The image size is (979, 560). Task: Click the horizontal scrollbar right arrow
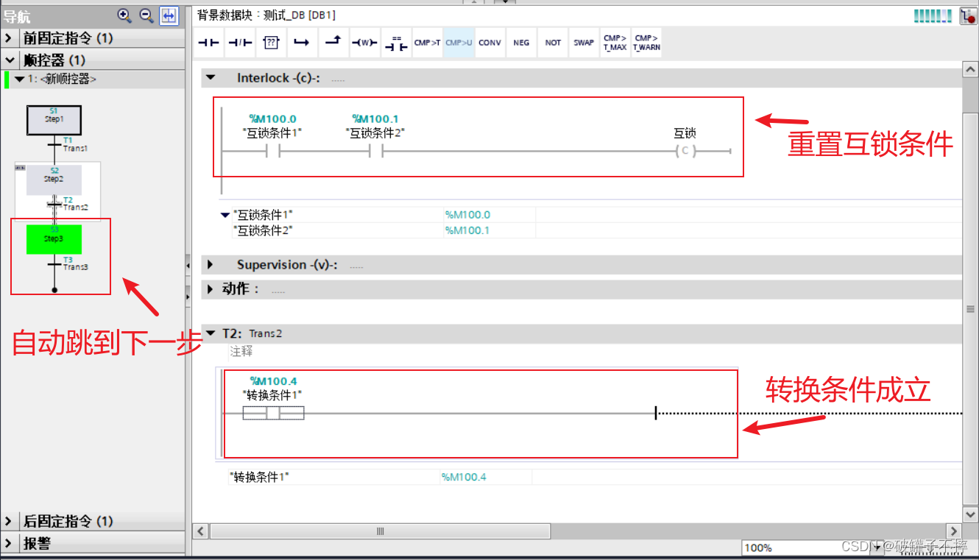[x=953, y=531]
